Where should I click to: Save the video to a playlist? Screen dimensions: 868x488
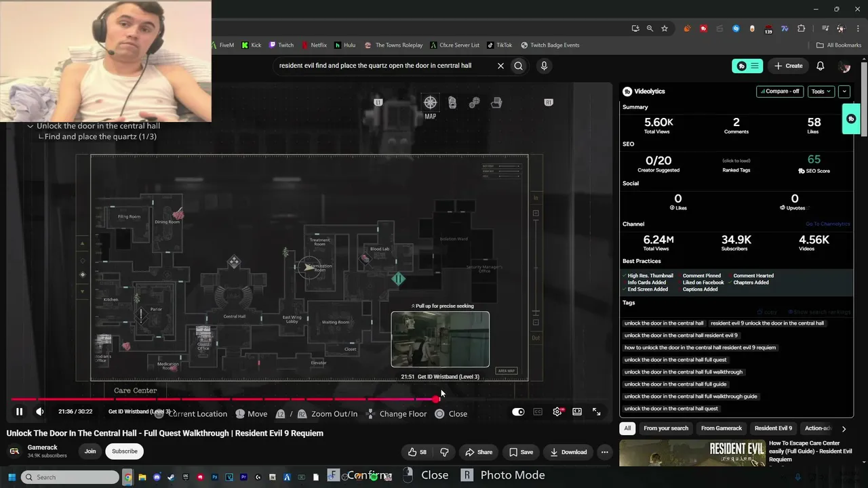[521, 452]
